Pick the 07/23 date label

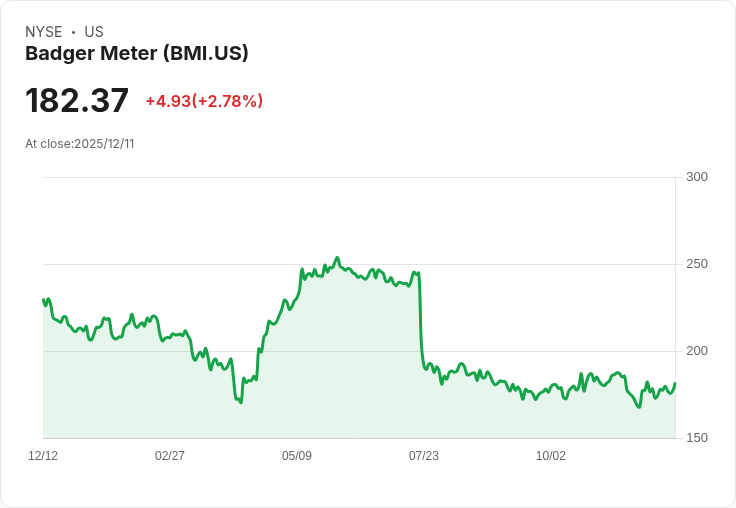coord(424,456)
